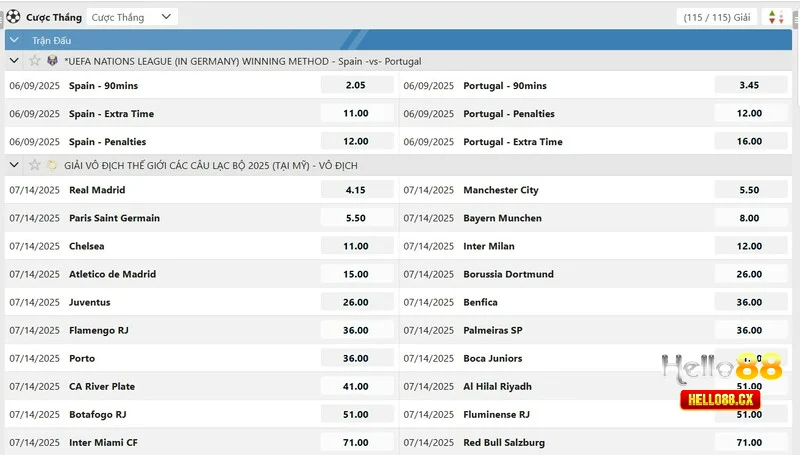The width and height of the screenshot is (800, 455).
Task: Click the up-down odds sort icon
Action: point(776,17)
